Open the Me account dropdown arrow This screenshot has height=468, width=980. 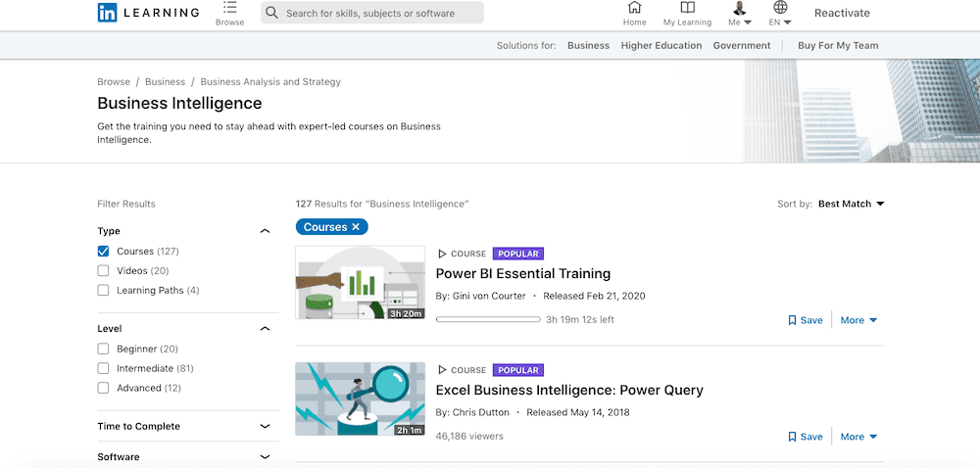pyautogui.click(x=748, y=23)
